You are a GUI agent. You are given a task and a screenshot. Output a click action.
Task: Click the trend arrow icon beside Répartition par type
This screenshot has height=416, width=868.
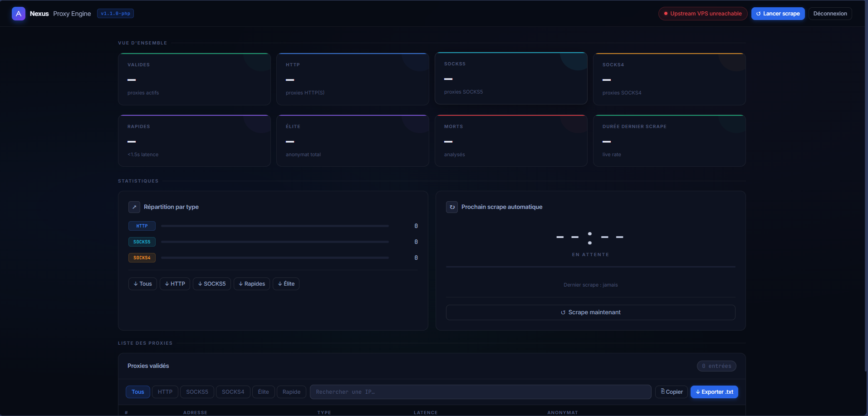tap(134, 207)
